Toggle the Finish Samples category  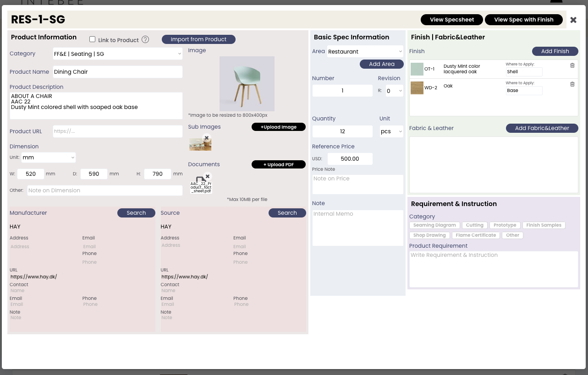(544, 225)
